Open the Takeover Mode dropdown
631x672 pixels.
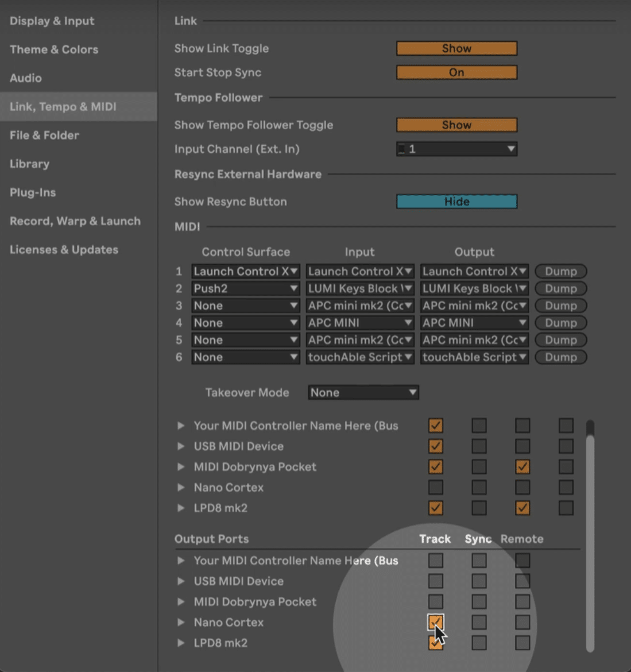[x=363, y=393]
